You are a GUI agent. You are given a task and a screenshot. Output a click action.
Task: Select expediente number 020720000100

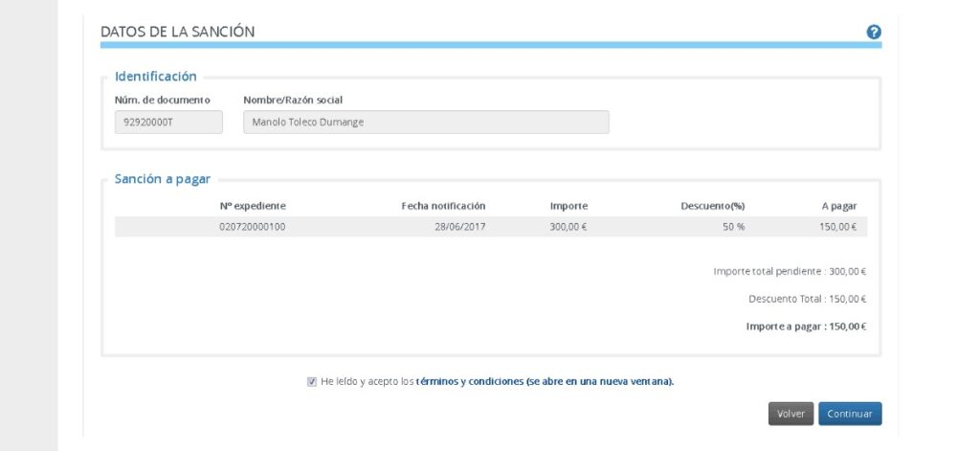click(x=253, y=227)
